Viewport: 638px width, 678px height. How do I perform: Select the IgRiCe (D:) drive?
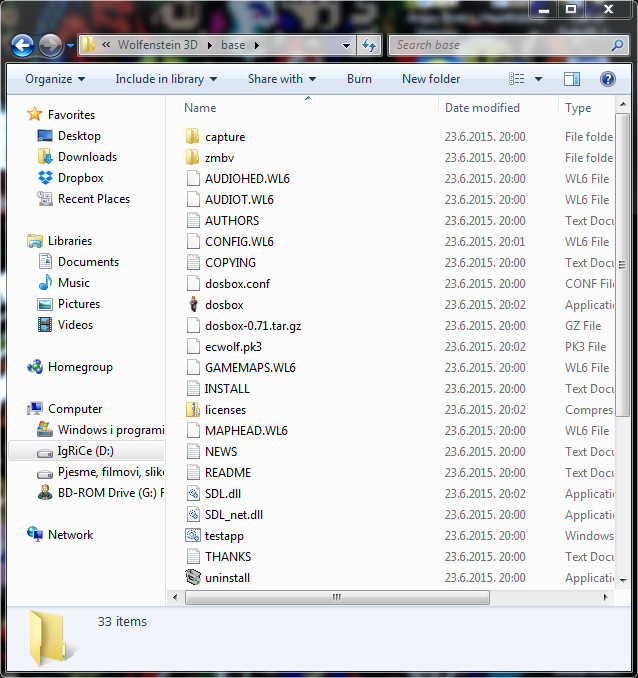86,451
